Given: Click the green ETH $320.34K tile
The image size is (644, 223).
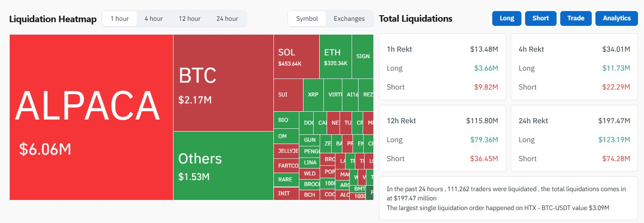Looking at the screenshot, I should click(x=335, y=56).
